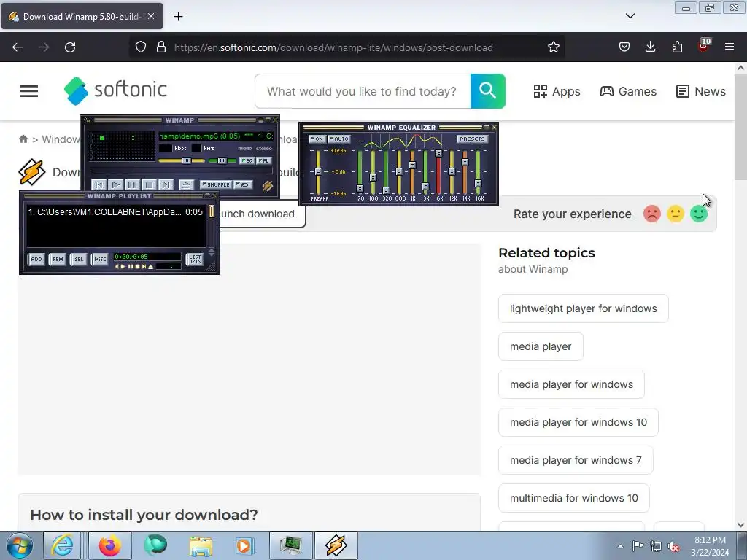Image resolution: width=747 pixels, height=560 pixels.
Task: Focus the Softonic search box
Action: pos(363,91)
